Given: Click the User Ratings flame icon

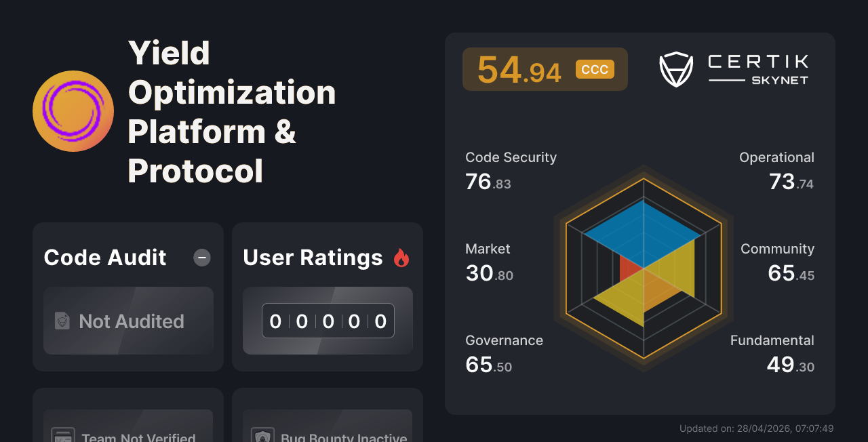Looking at the screenshot, I should 401,258.
